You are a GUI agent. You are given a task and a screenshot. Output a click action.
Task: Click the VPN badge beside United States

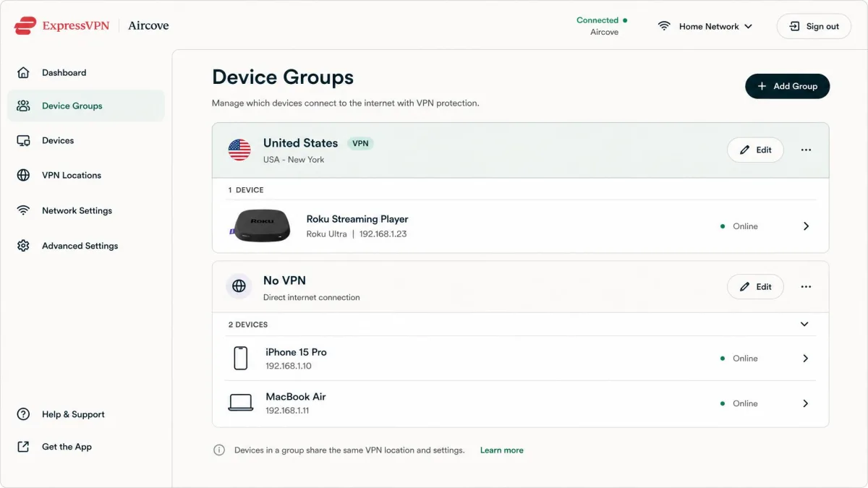[360, 143]
